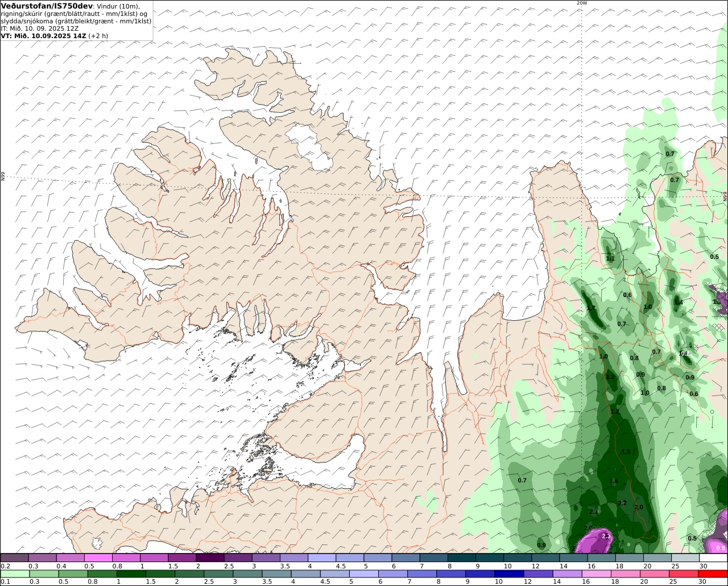Image resolution: width=728 pixels, height=586 pixels.
Task: Click the 0.1 label in the rain legend row
Action: [5, 582]
